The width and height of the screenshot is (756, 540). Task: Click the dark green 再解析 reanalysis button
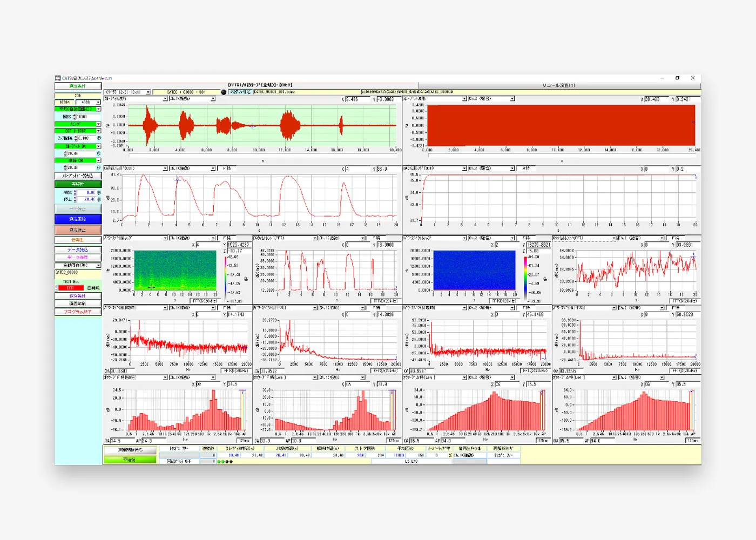pos(78,184)
